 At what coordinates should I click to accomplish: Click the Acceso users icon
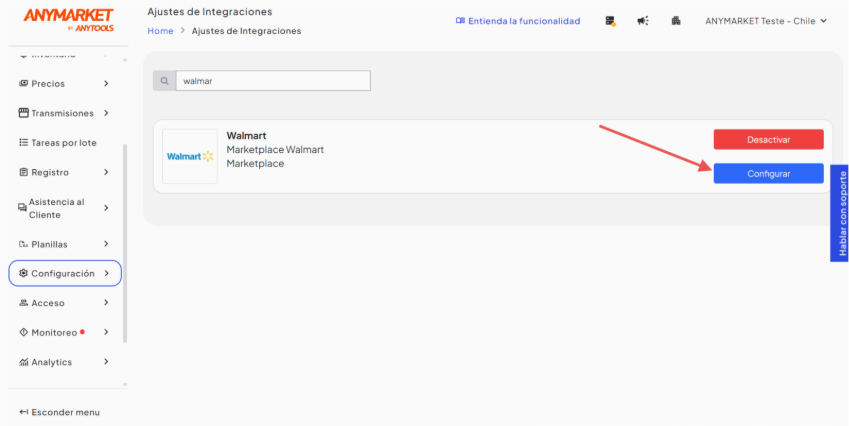point(23,303)
